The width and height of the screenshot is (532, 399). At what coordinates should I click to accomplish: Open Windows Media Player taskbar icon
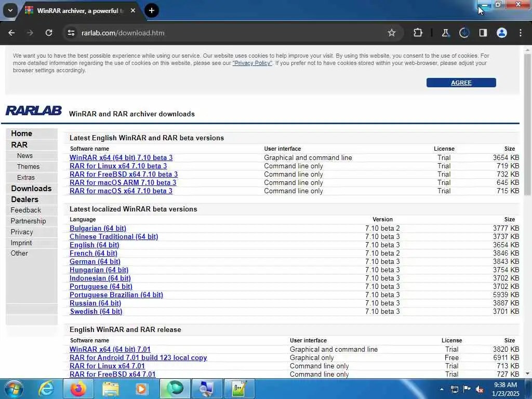click(141, 389)
